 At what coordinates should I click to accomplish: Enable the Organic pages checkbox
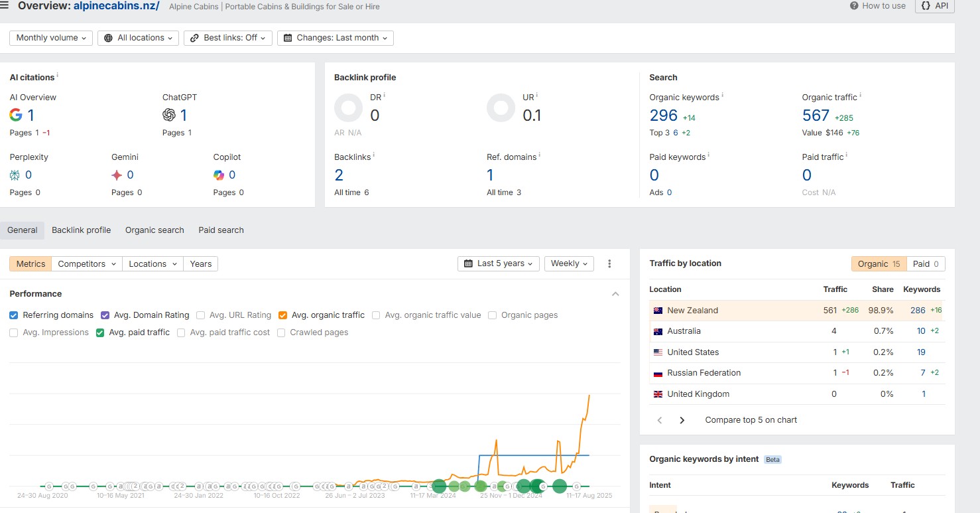point(493,315)
